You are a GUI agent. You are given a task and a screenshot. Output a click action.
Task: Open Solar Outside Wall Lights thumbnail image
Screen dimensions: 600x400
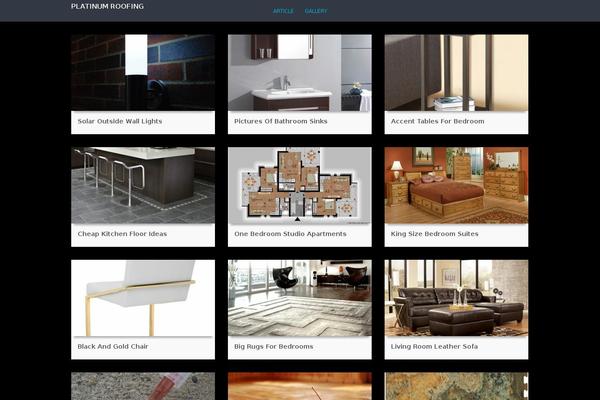coord(143,73)
